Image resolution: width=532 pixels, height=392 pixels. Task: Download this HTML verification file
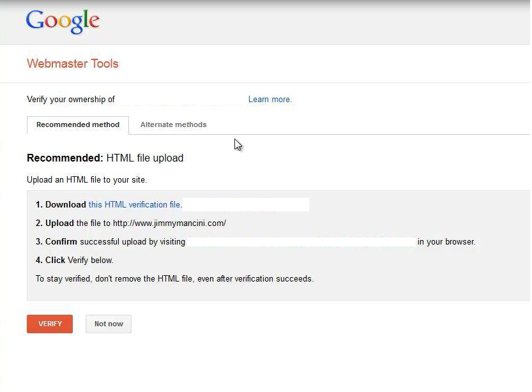pos(135,205)
